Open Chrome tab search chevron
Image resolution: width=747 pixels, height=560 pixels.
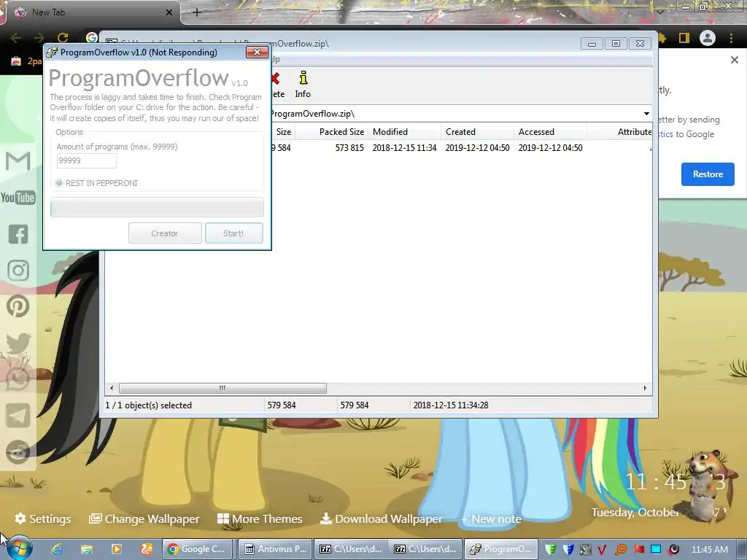coord(659,12)
